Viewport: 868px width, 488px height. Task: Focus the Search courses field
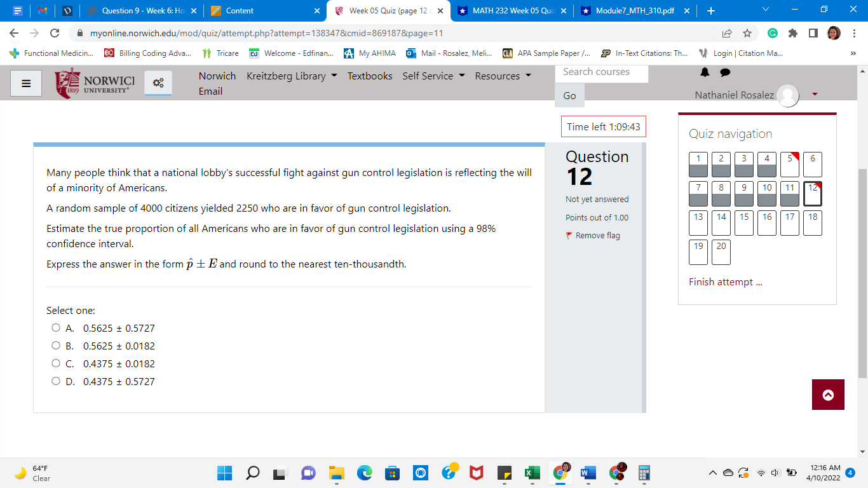pyautogui.click(x=602, y=72)
